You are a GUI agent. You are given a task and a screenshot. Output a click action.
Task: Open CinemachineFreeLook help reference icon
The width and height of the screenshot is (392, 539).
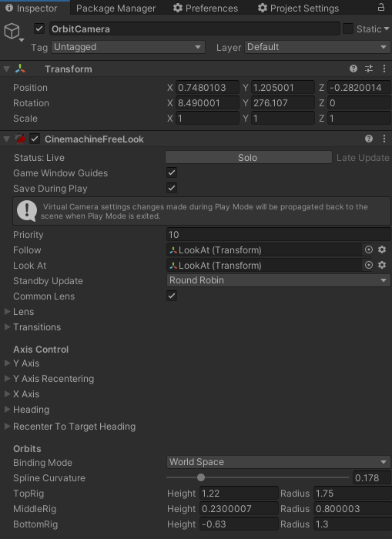(x=369, y=139)
